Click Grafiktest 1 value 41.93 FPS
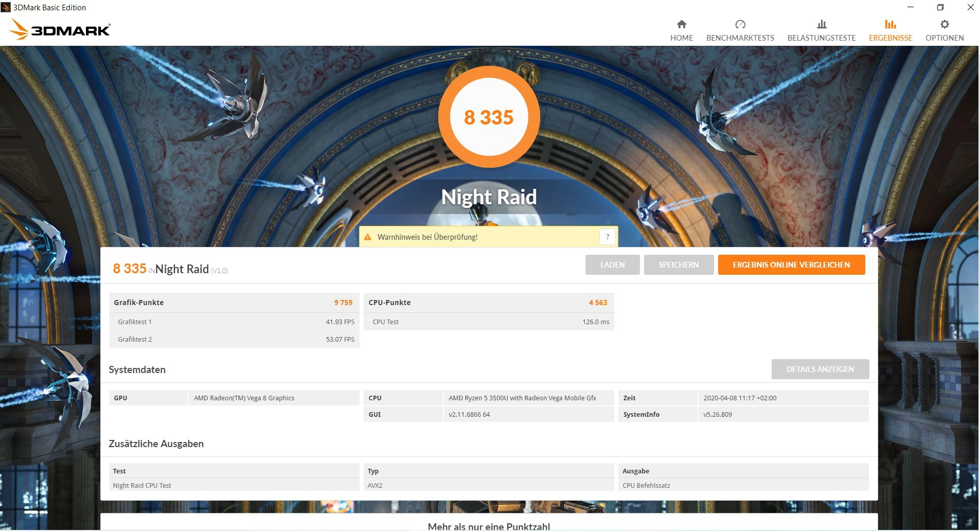The height and width of the screenshot is (531, 980). tap(340, 322)
